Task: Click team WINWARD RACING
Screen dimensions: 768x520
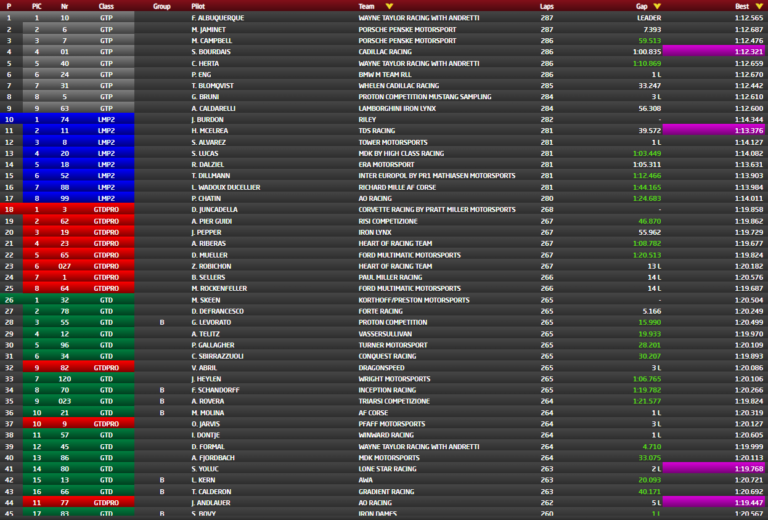Action: click(386, 435)
